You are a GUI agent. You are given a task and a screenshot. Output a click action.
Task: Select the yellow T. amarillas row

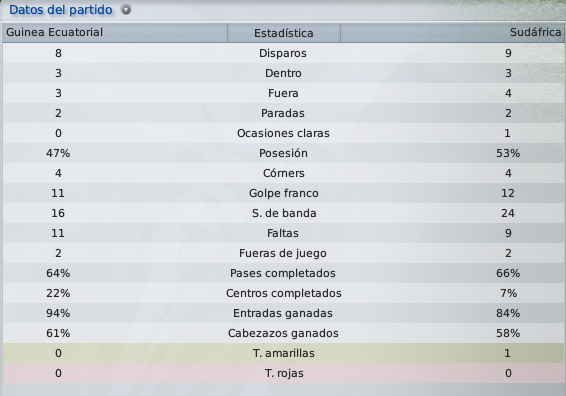283,353
